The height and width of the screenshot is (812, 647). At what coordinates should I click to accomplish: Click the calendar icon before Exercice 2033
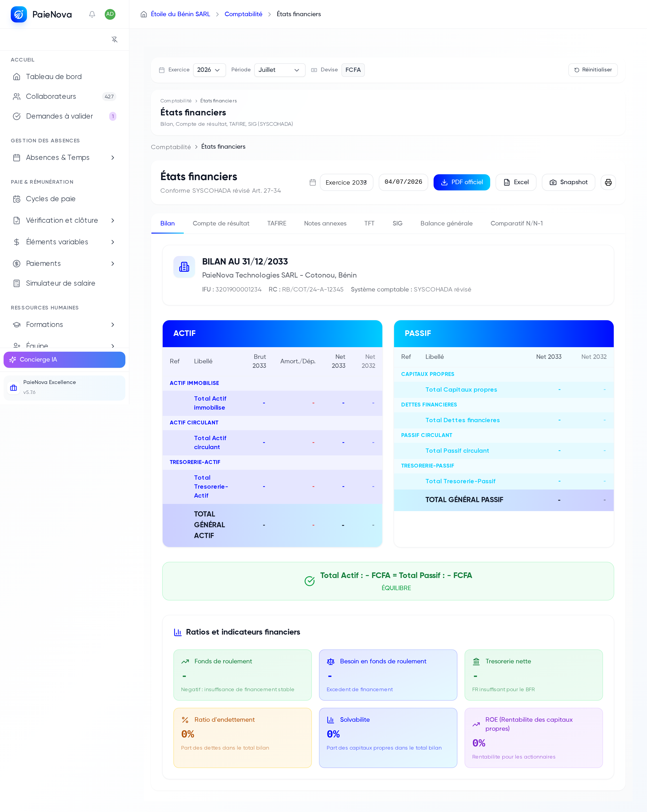pyautogui.click(x=312, y=182)
